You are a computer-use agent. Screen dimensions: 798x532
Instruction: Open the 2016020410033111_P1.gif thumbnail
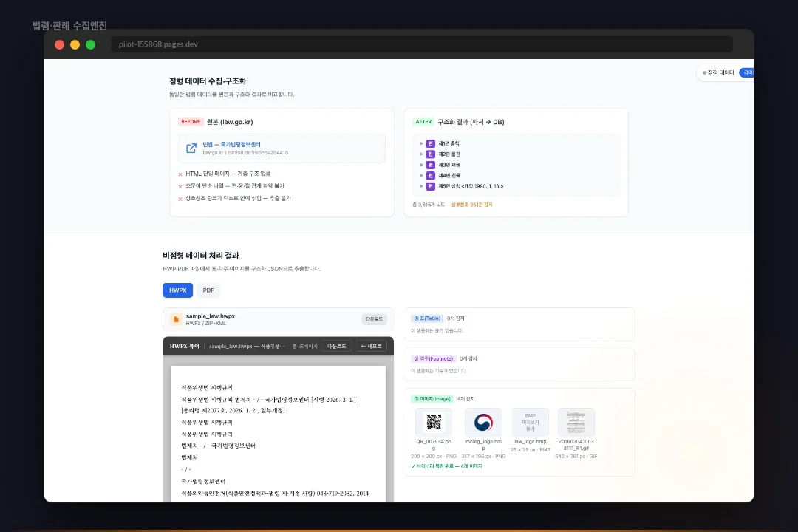(576, 422)
